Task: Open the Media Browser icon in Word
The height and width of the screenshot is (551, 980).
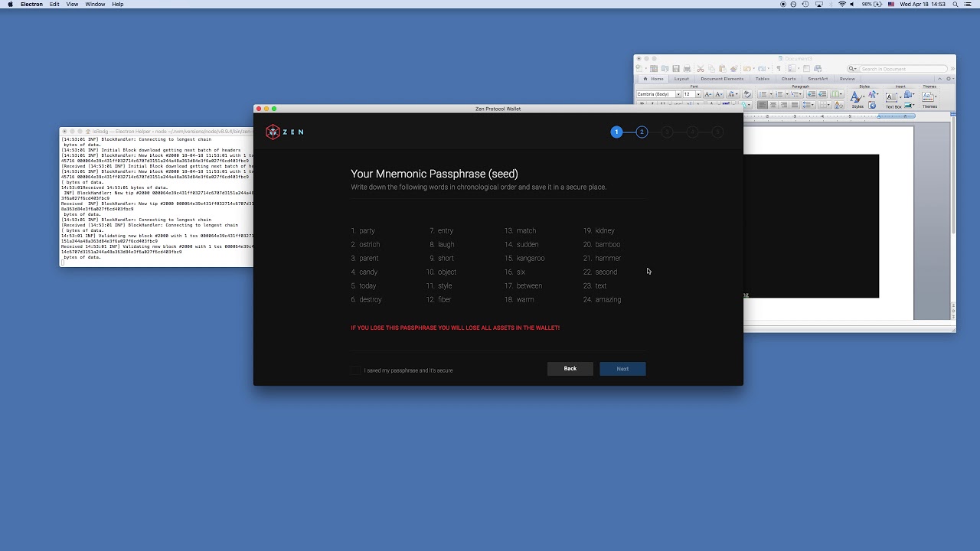Action: [818, 69]
